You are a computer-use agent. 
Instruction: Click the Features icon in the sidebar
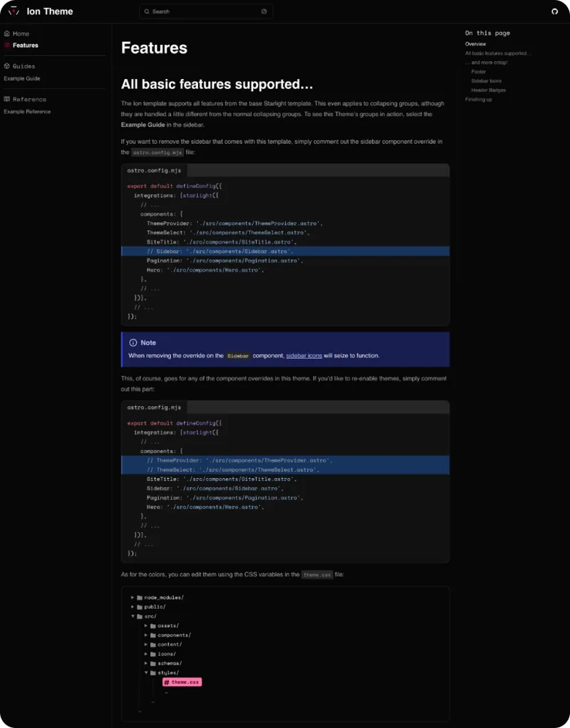(x=7, y=45)
